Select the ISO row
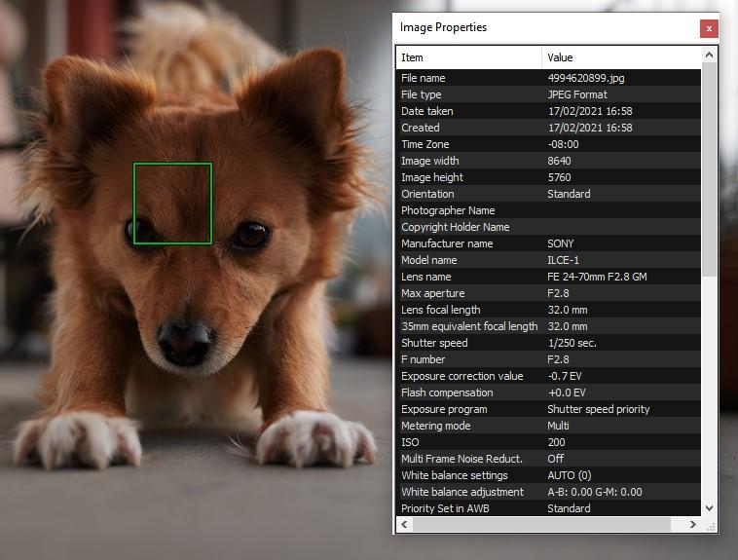Screen dimensions: 738x560 coord(549,442)
